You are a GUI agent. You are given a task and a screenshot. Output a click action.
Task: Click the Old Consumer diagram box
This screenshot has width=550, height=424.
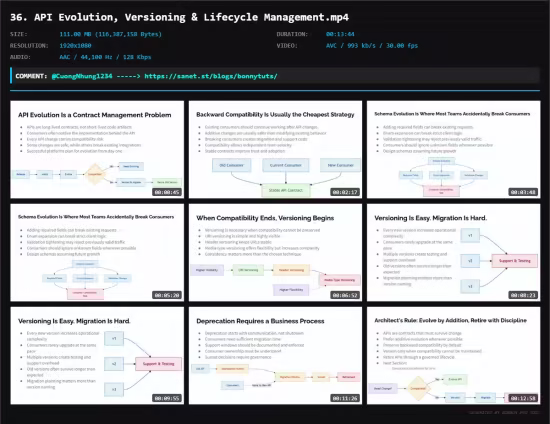pos(232,165)
